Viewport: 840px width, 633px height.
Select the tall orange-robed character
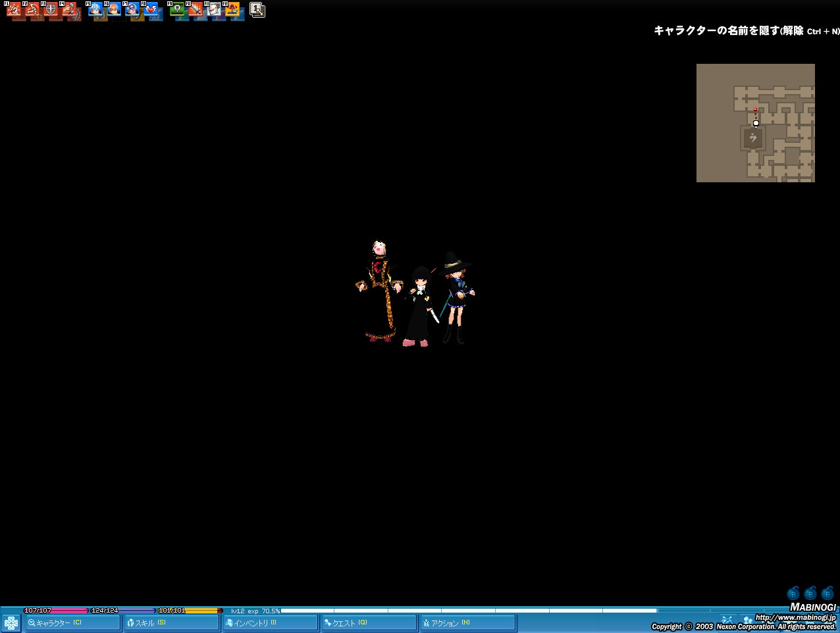point(379,291)
